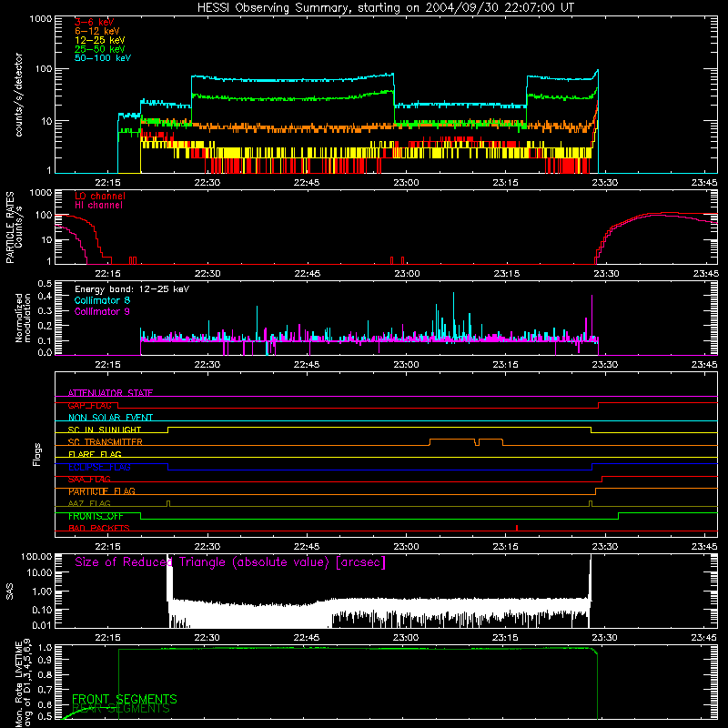The width and height of the screenshot is (728, 728).
Task: Click the BAD_PACKETS flag label
Action: click(99, 528)
